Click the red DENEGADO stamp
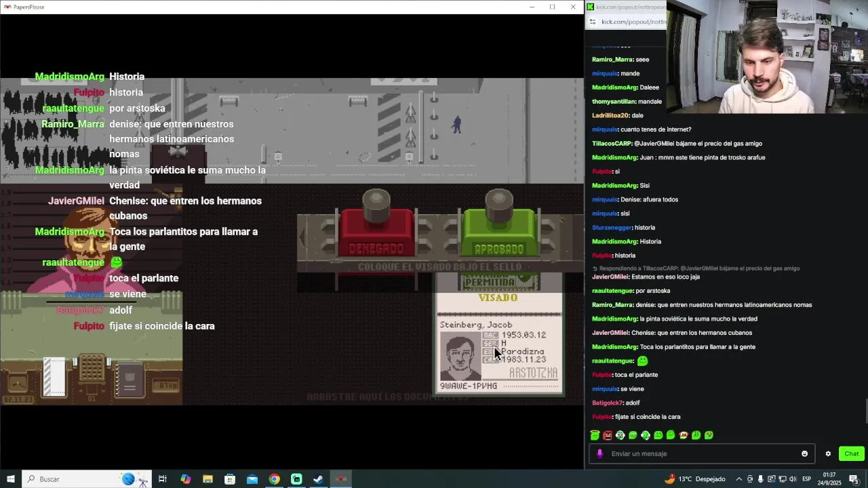This screenshot has width=868, height=488. [x=376, y=234]
